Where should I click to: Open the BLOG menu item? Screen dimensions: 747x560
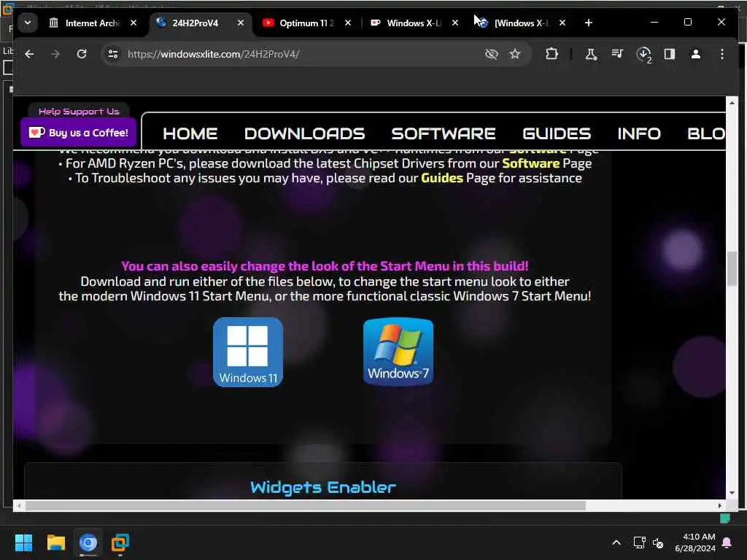point(706,134)
